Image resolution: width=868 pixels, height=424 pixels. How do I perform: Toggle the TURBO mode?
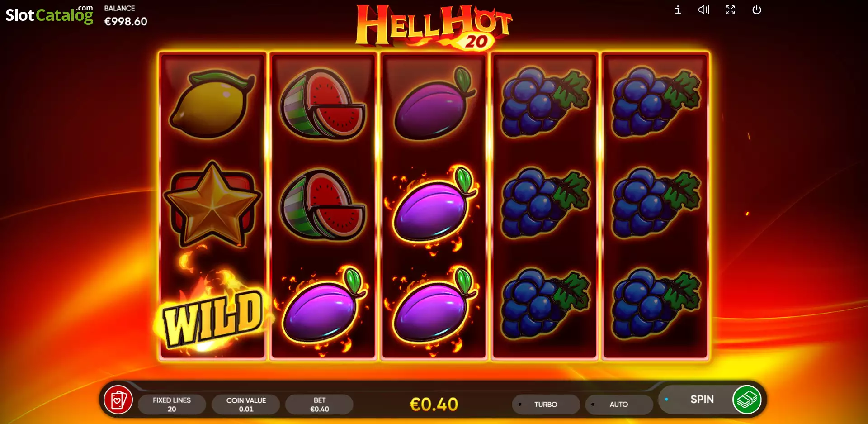[x=546, y=404]
